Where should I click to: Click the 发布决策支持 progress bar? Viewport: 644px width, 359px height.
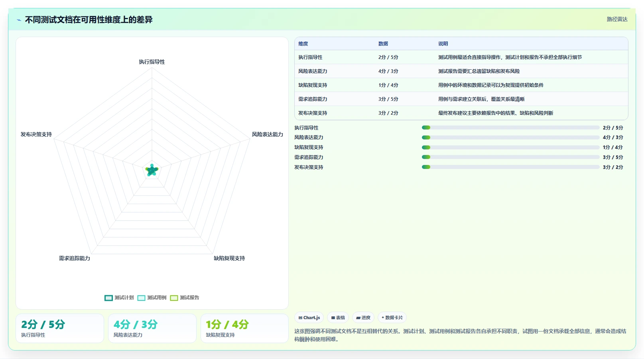[510, 167]
